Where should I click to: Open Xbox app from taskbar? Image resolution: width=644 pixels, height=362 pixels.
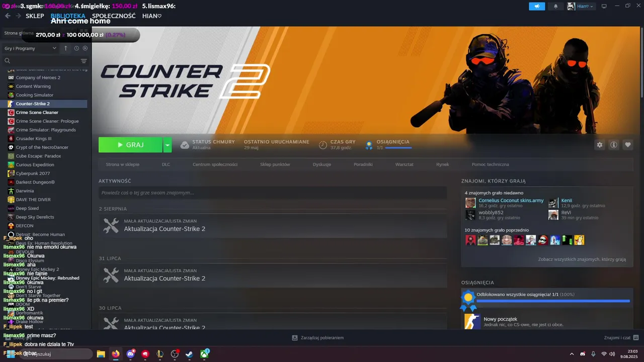pyautogui.click(x=205, y=354)
